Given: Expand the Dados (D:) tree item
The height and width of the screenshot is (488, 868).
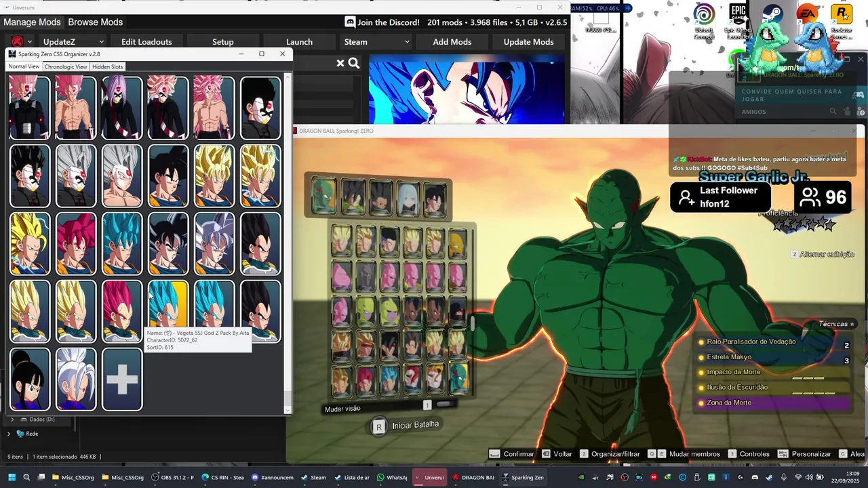Looking at the screenshot, I should point(12,420).
